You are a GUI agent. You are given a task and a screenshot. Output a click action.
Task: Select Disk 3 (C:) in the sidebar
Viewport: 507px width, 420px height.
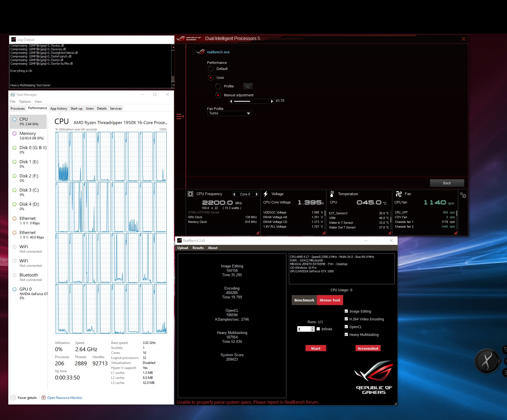tap(28, 192)
